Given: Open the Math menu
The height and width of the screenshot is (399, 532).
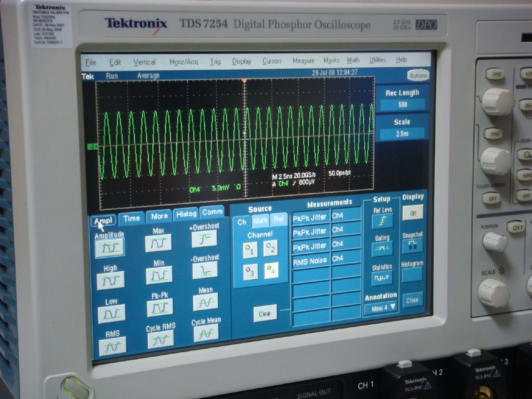Looking at the screenshot, I should coord(353,60).
